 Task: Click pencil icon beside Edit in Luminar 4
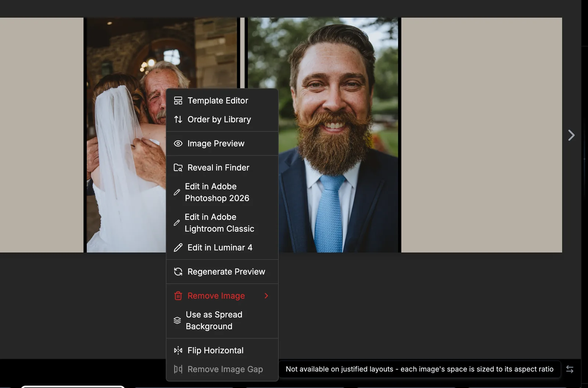coord(178,247)
